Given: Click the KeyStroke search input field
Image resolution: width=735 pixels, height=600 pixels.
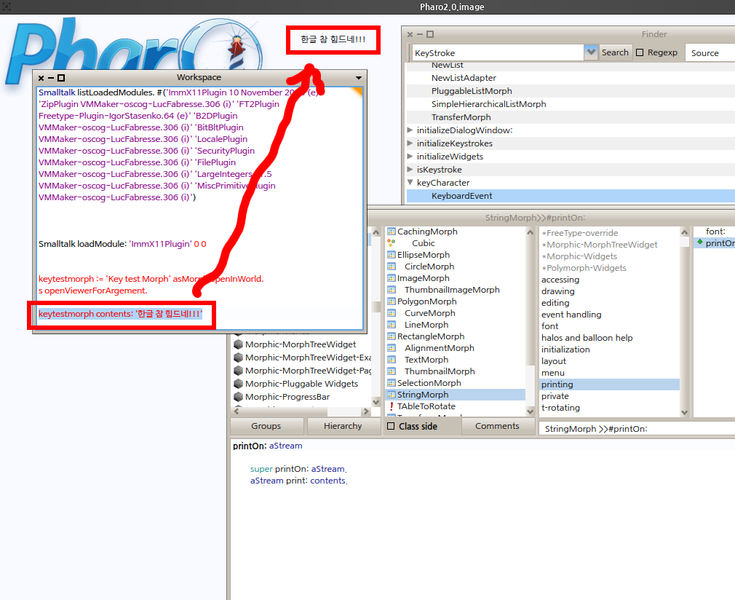Looking at the screenshot, I should point(495,52).
